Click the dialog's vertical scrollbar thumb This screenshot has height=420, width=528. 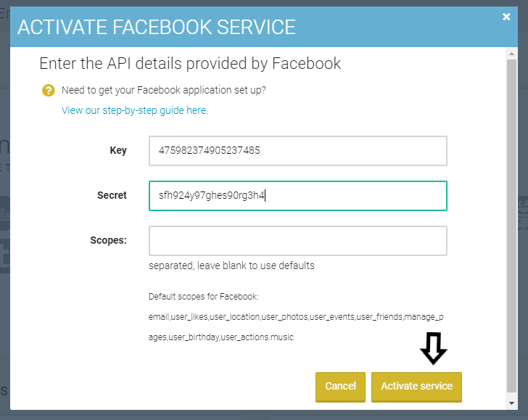coord(511,226)
